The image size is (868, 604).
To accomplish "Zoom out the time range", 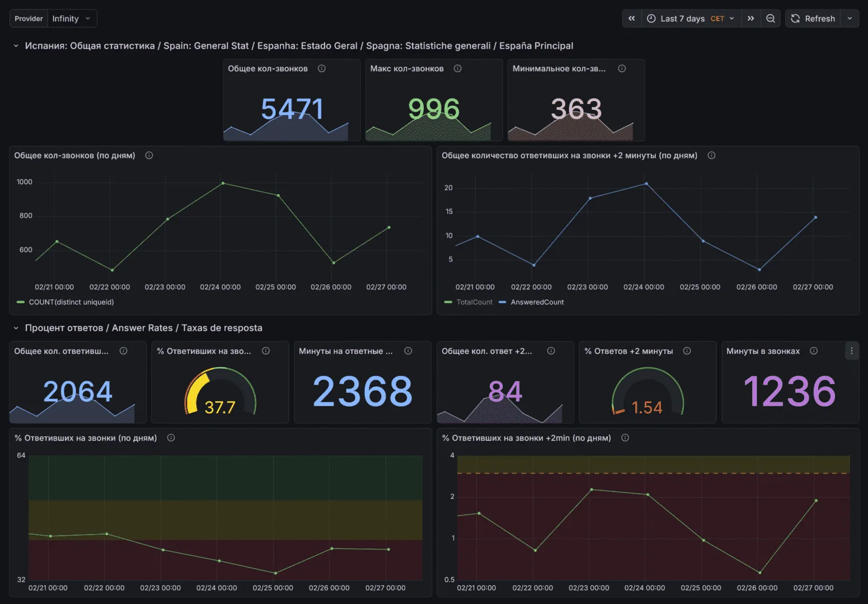I will tap(771, 18).
